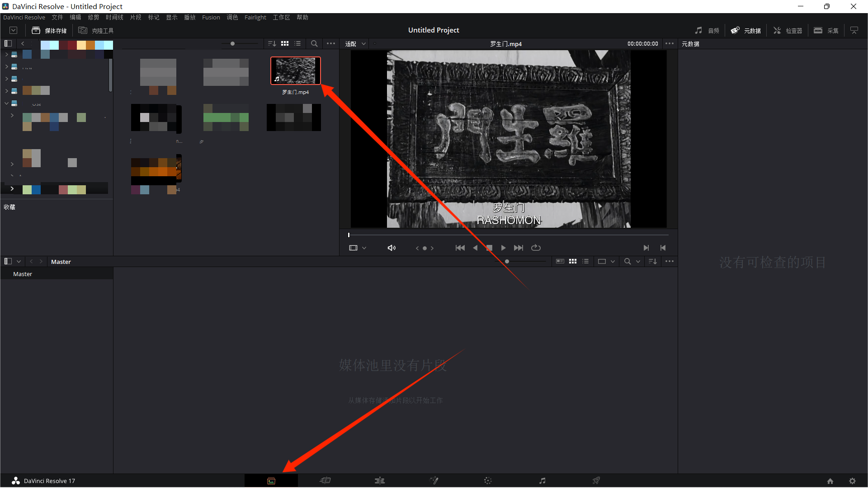
Task: Click the 克隆工具 button
Action: click(x=96, y=30)
